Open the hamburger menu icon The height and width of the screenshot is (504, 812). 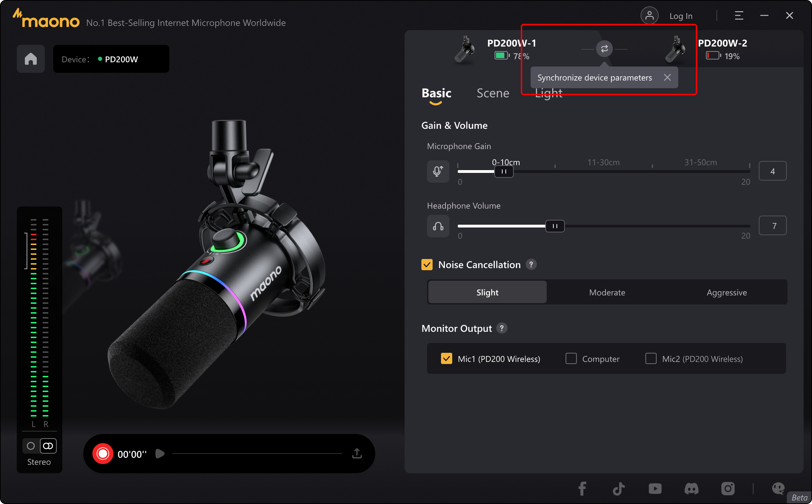pyautogui.click(x=739, y=16)
